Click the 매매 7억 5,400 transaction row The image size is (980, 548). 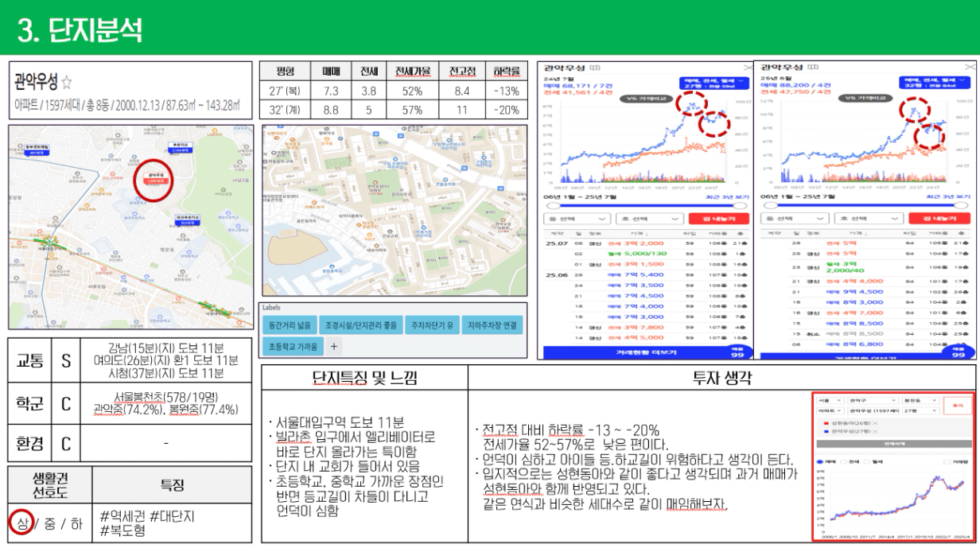click(x=647, y=274)
